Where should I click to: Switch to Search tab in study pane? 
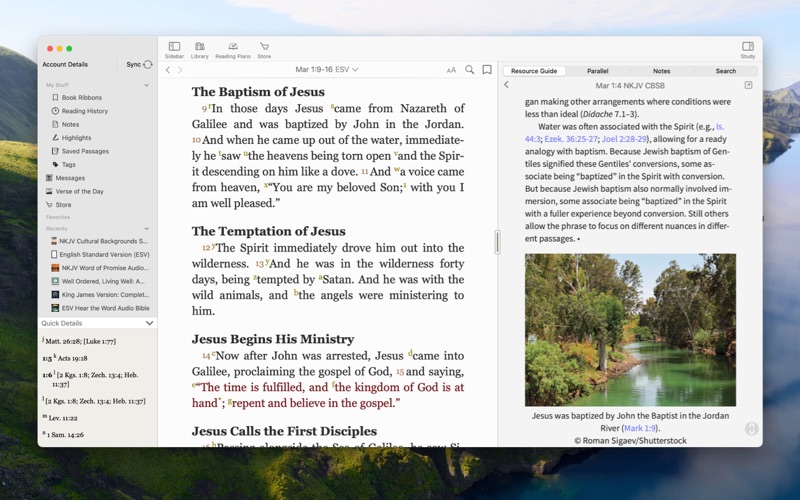[x=726, y=71]
